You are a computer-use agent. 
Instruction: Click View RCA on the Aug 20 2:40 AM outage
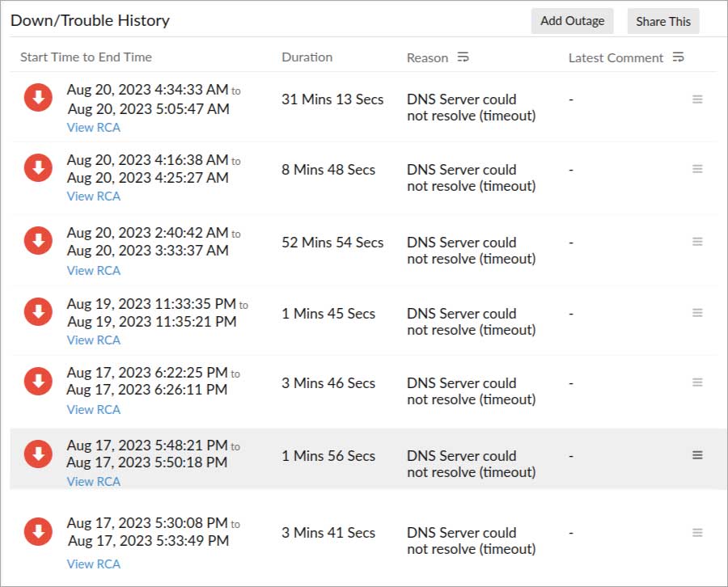point(93,270)
